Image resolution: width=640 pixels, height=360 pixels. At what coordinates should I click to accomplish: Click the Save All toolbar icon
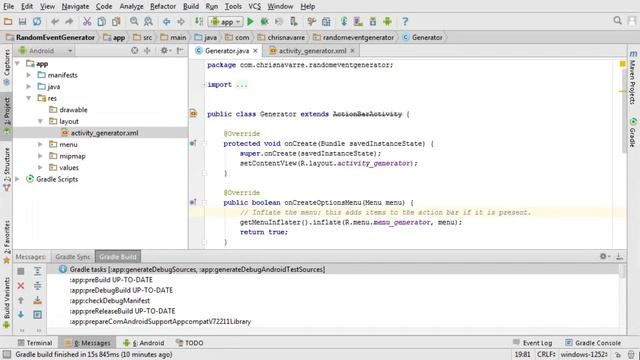click(22, 22)
